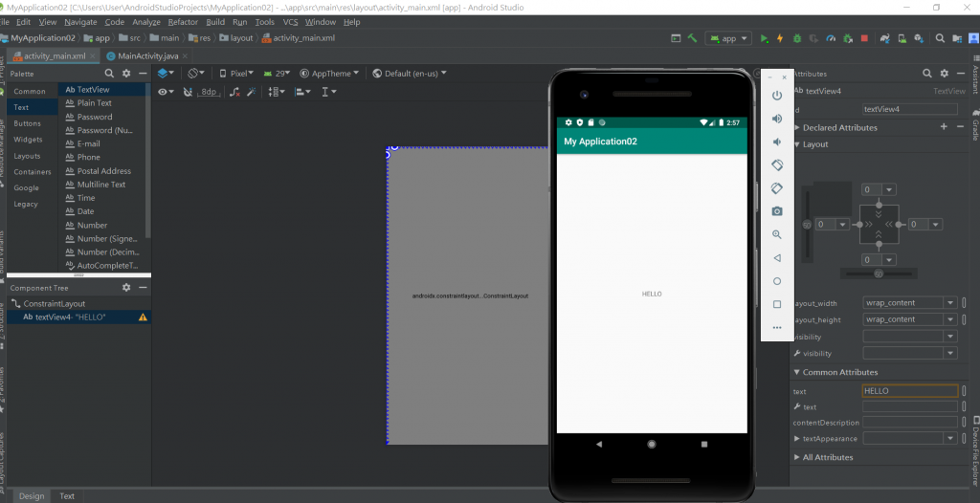Select Plain Text in the palette
The height and width of the screenshot is (503, 980).
click(x=95, y=103)
